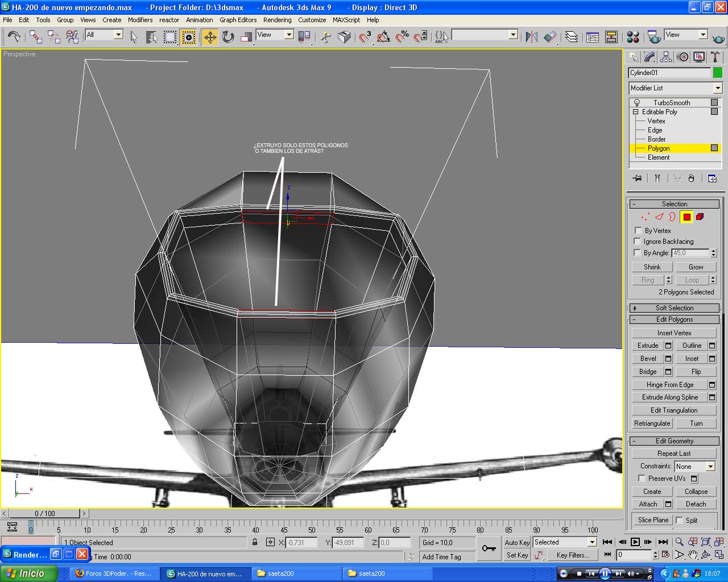Select the Select and Move tool

[x=210, y=38]
